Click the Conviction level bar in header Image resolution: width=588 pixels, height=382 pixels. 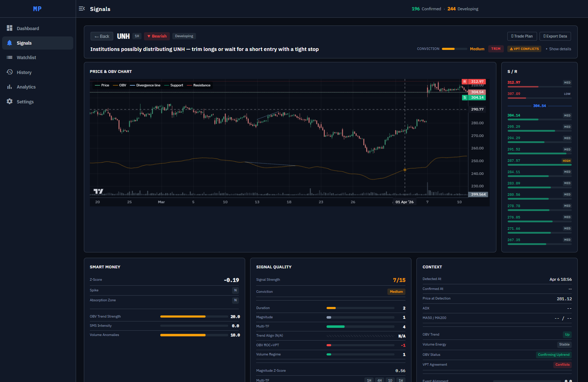click(x=454, y=49)
